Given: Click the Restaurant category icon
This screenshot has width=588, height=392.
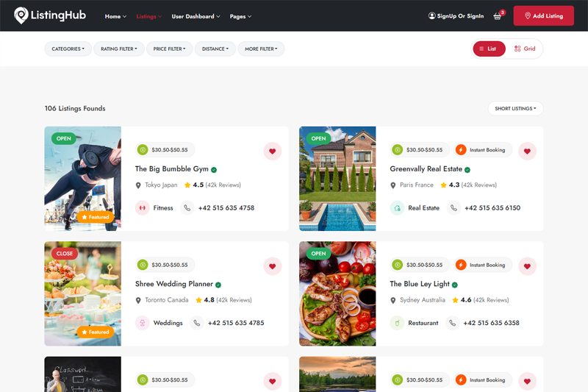Looking at the screenshot, I should click(x=397, y=323).
